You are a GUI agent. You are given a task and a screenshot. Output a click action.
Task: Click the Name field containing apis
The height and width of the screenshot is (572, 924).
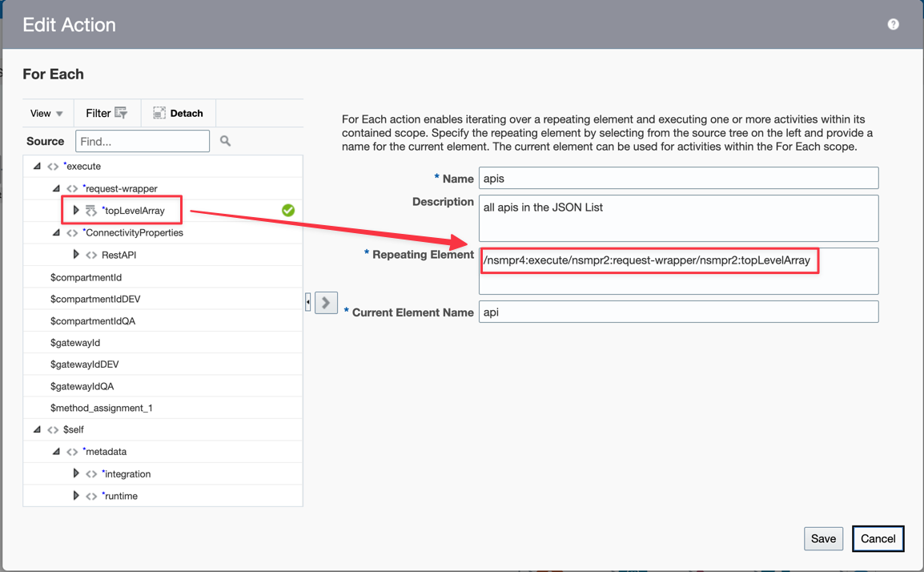pos(678,178)
